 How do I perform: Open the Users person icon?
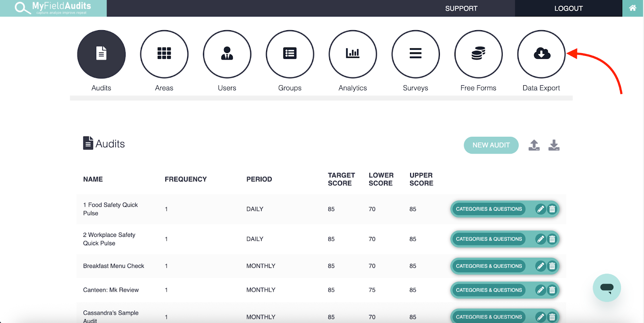(x=227, y=54)
